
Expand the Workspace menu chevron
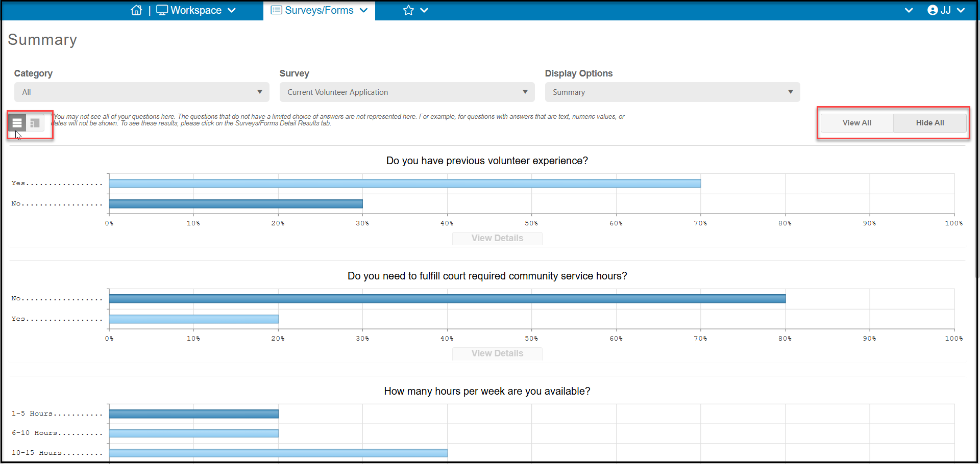coord(232,10)
